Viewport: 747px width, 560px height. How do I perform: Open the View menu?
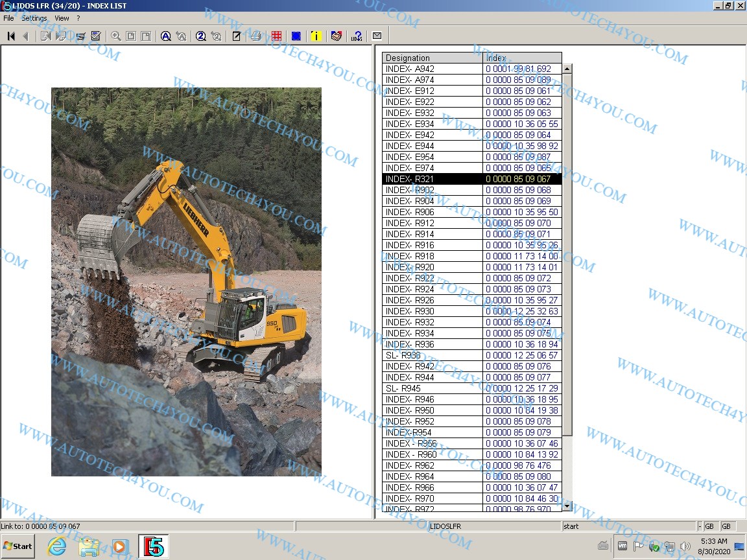point(62,18)
